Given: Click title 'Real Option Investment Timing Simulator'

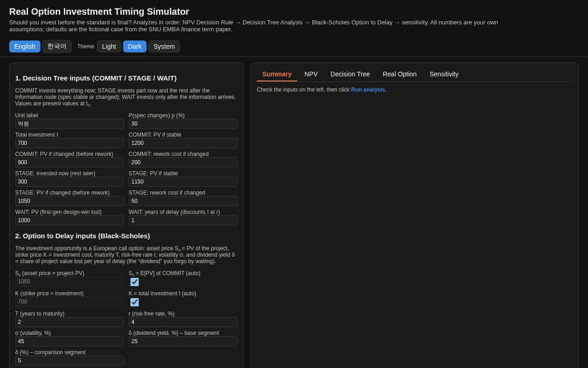Looking at the screenshot, I should click(x=99, y=11).
